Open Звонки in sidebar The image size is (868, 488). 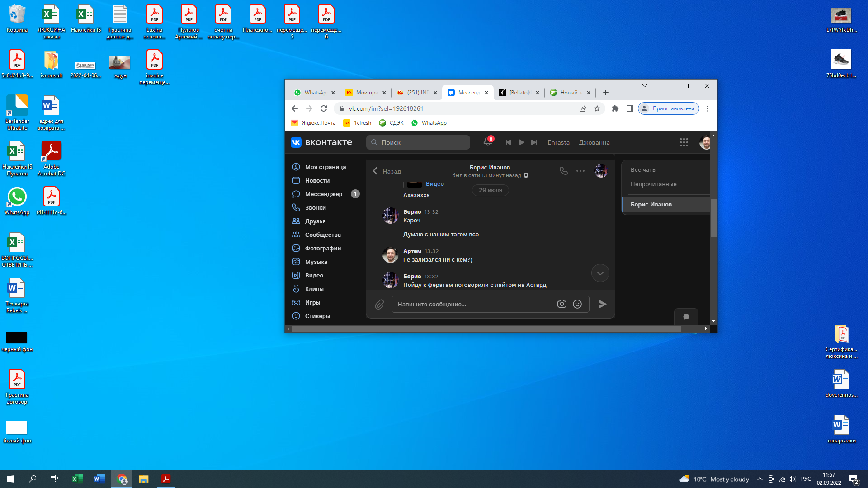tap(316, 207)
